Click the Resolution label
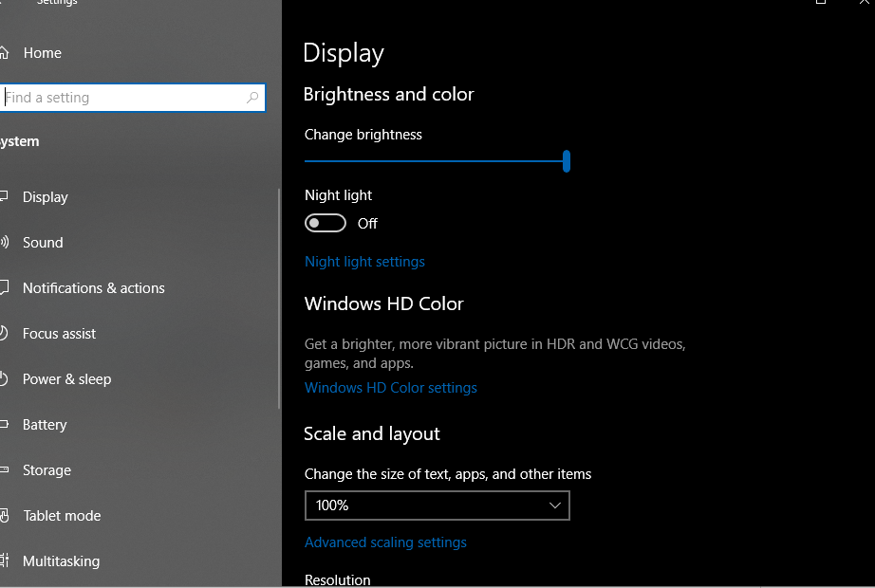The width and height of the screenshot is (875, 588). coord(338,580)
